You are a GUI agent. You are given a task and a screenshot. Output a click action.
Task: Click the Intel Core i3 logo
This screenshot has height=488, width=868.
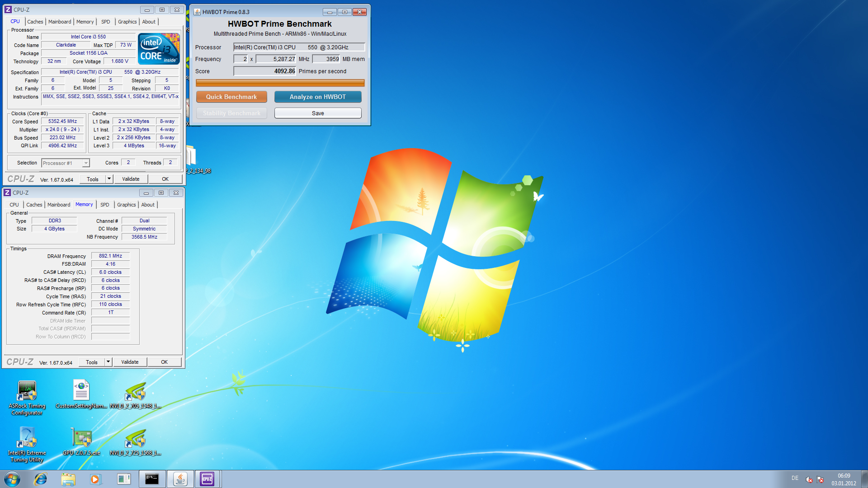tap(159, 49)
